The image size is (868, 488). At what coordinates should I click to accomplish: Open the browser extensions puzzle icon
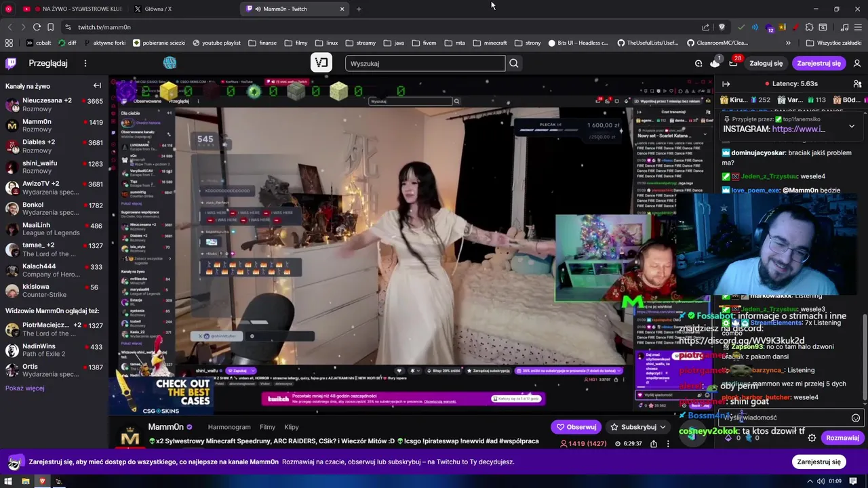coord(809,27)
